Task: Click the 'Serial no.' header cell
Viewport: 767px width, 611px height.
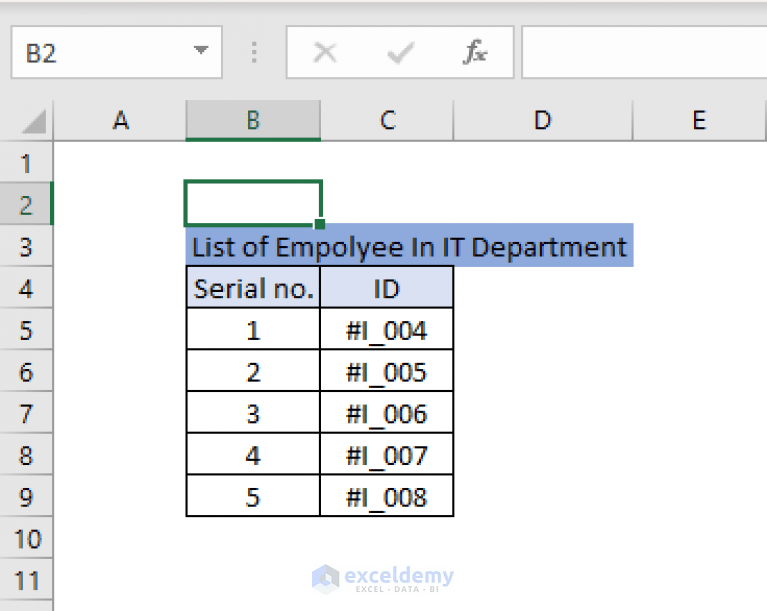Action: pyautogui.click(x=253, y=288)
